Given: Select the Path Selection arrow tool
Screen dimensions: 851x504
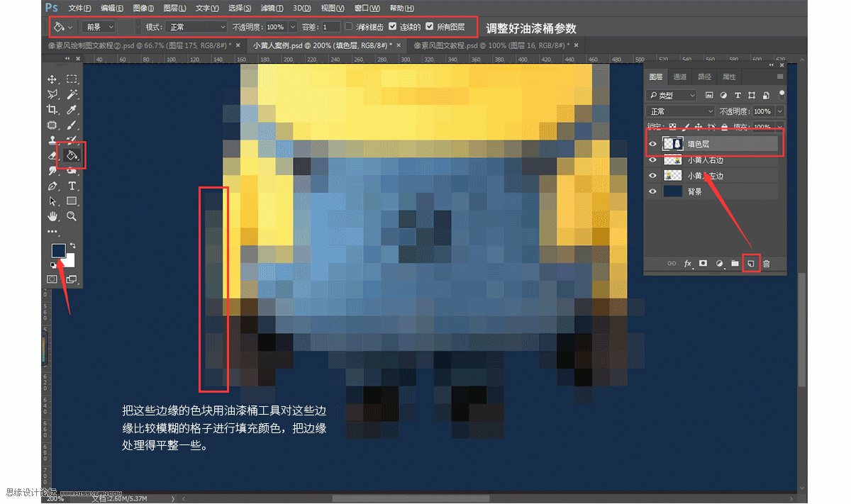Looking at the screenshot, I should (52, 201).
